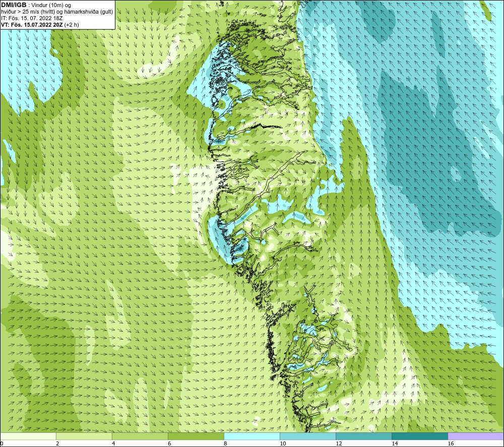Viewport: 504px width, 447px height.
Task: Click the DMI/IGB title text
Action: click(x=14, y=5)
